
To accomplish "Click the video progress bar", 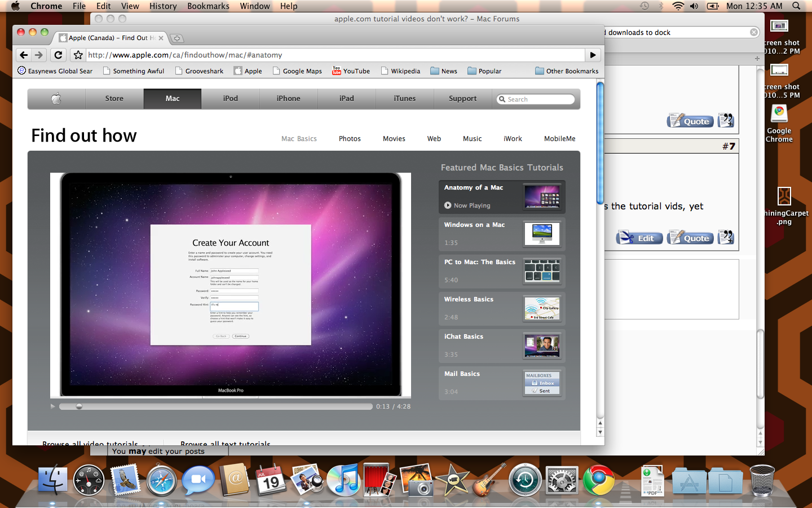I will [216, 406].
